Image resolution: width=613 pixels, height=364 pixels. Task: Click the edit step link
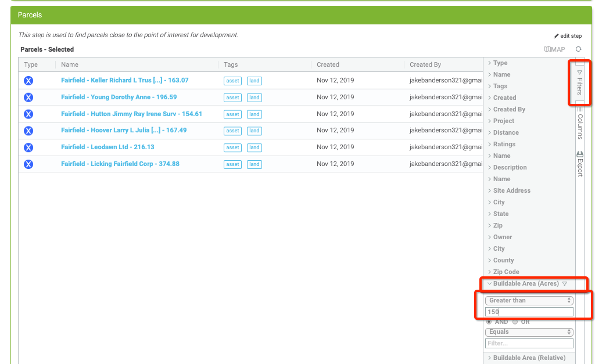pyautogui.click(x=568, y=36)
